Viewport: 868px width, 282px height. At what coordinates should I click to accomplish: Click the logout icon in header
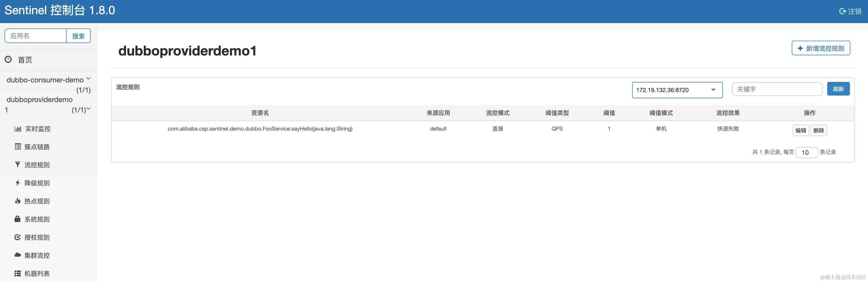(842, 11)
